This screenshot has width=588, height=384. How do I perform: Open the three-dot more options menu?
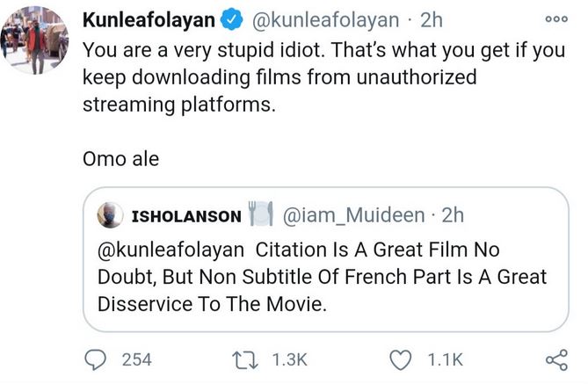coord(557,19)
